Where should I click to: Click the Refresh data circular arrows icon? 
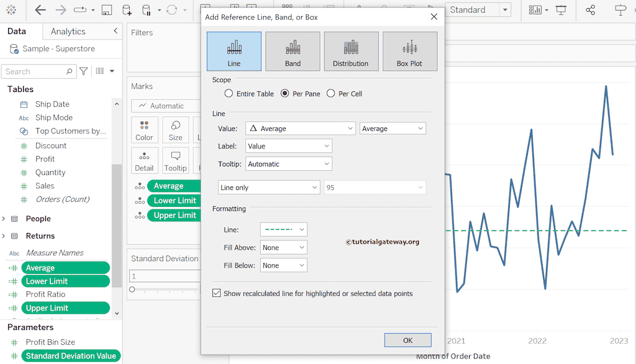coord(172,10)
